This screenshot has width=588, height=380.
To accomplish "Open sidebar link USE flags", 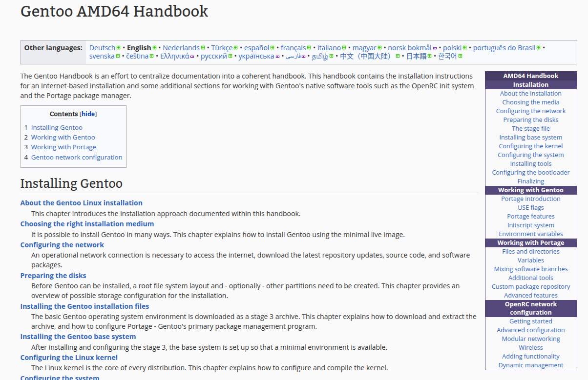I will 531,207.
